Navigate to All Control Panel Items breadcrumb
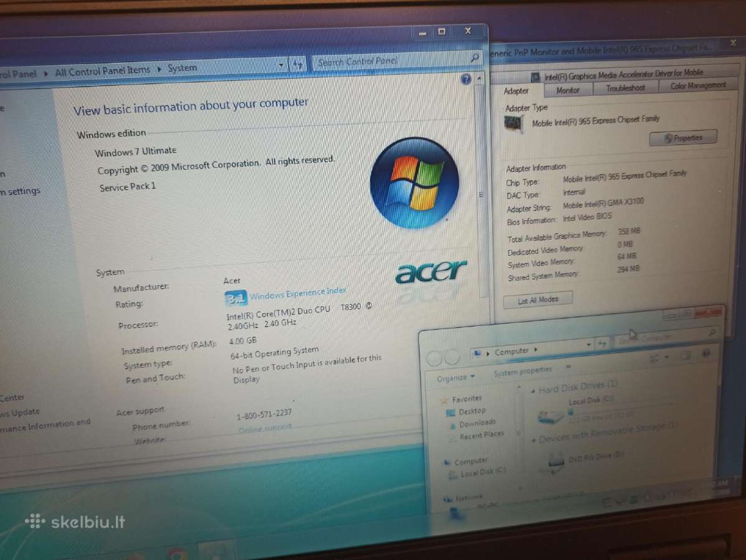The height and width of the screenshot is (560, 746). click(x=102, y=72)
